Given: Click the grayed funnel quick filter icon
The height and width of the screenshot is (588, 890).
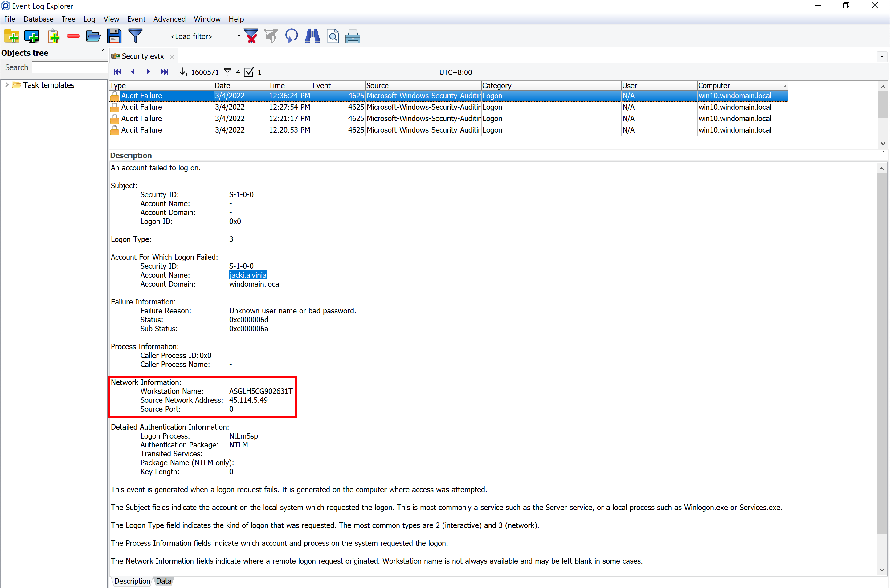Looking at the screenshot, I should [271, 36].
